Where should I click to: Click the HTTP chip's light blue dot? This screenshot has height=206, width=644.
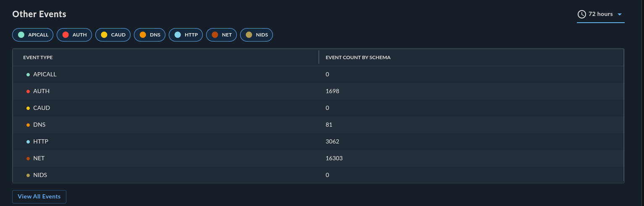[x=178, y=35]
